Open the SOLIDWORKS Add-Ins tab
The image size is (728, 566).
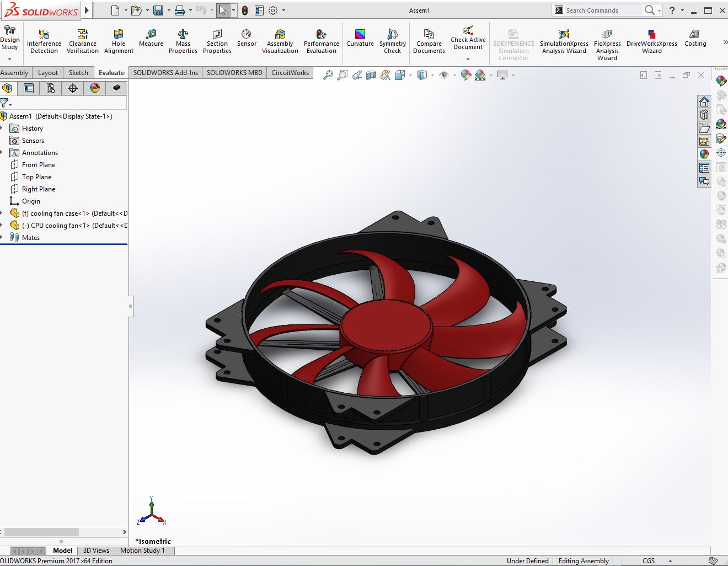pyautogui.click(x=165, y=73)
